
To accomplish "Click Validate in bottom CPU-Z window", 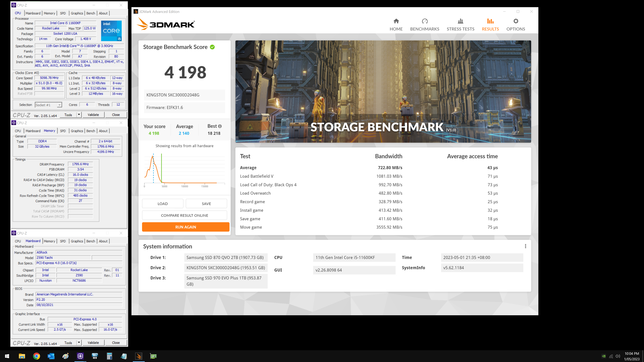I will tap(93, 343).
